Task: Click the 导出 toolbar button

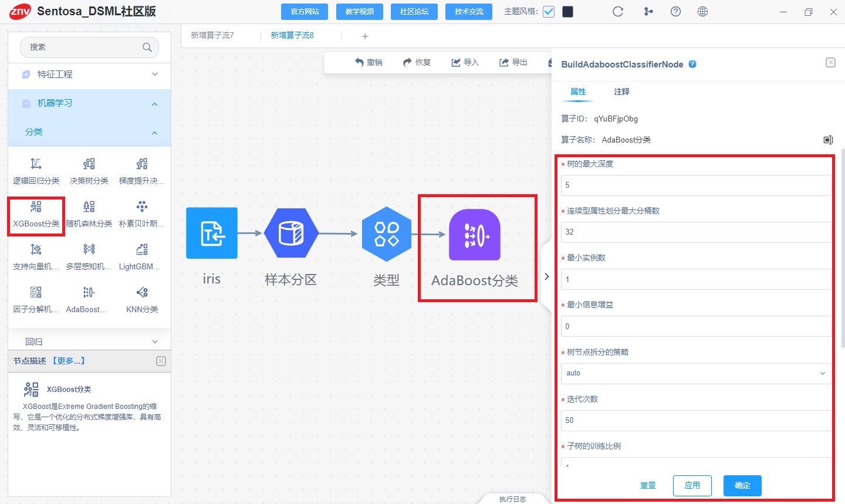Action: click(x=513, y=62)
